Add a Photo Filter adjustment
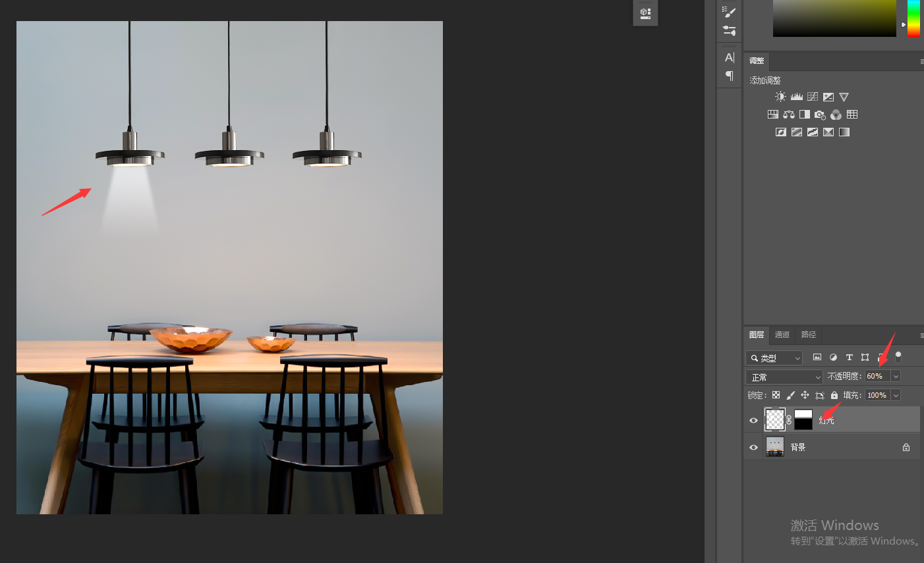 click(x=820, y=115)
